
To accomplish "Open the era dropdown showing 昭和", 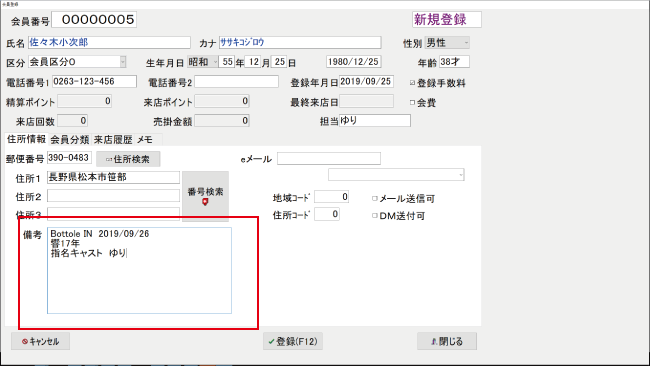I will 203,62.
